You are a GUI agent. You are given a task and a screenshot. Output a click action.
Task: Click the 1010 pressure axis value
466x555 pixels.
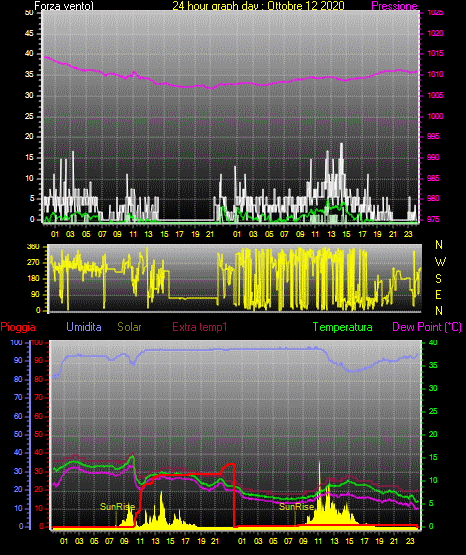(435, 74)
